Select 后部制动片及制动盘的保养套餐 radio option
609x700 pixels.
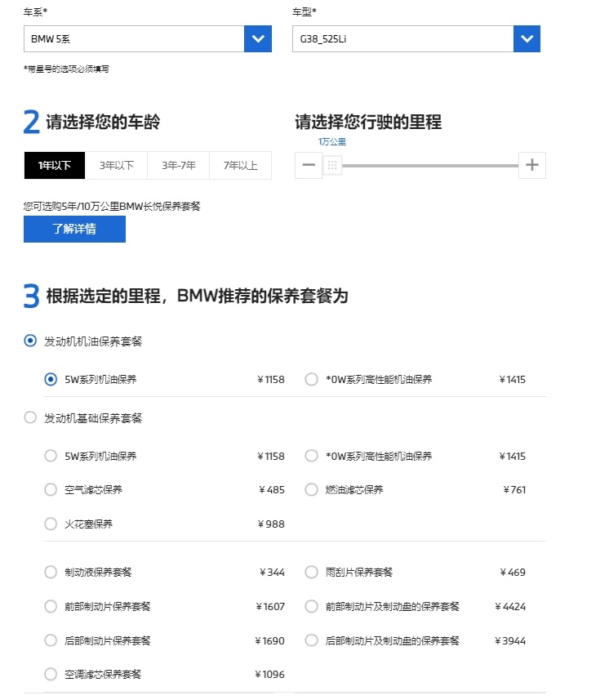tap(311, 640)
